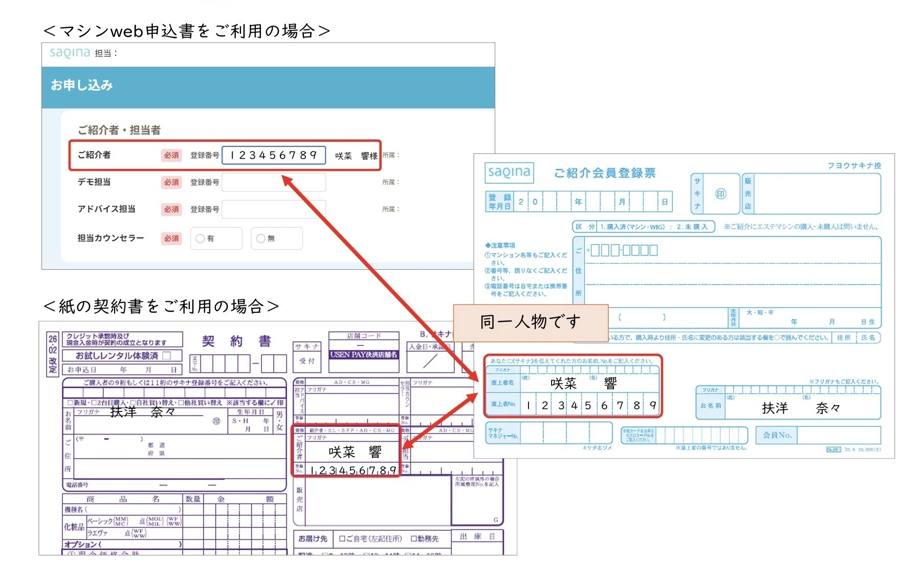This screenshot has width=924, height=585.
Task: Select the 有 radio button for 担当カウンセラー
Action: point(201,239)
